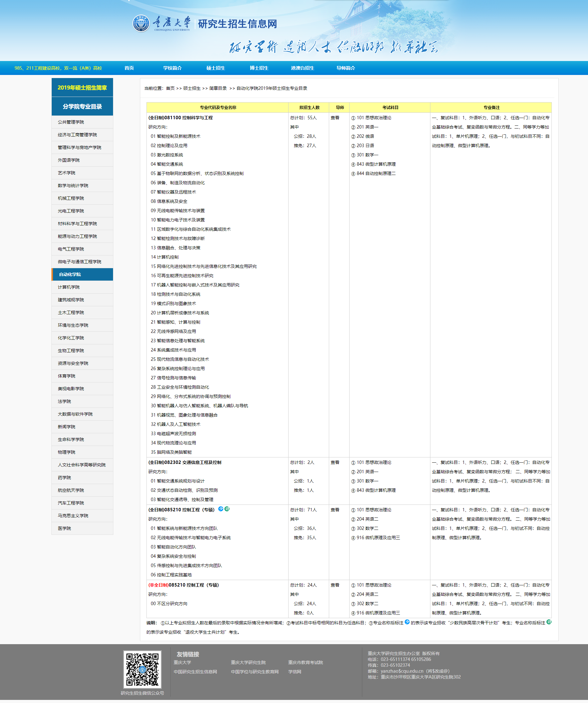This screenshot has width=588, height=703.
Task: Select 能源与动力工程学院 in the sidebar
Action: [x=82, y=237]
